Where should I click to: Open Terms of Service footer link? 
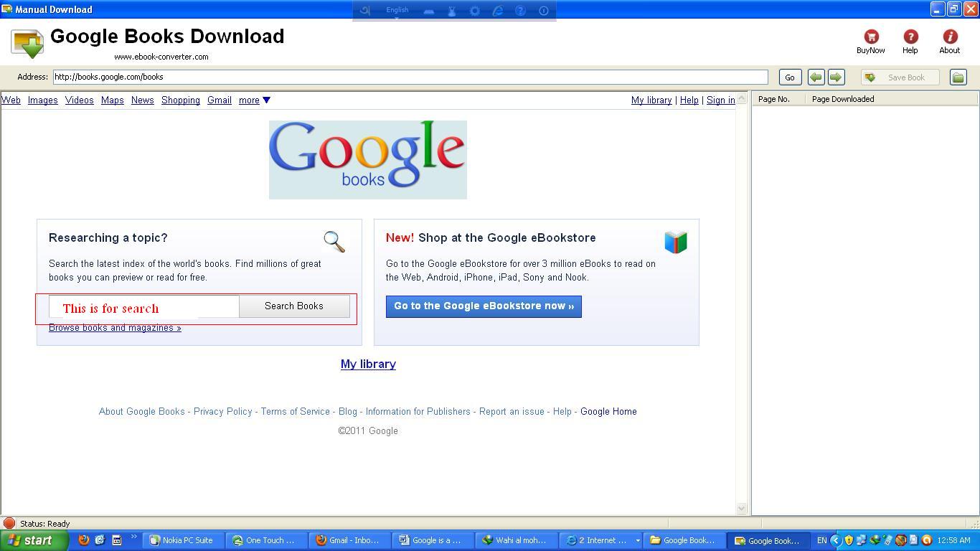295,412
